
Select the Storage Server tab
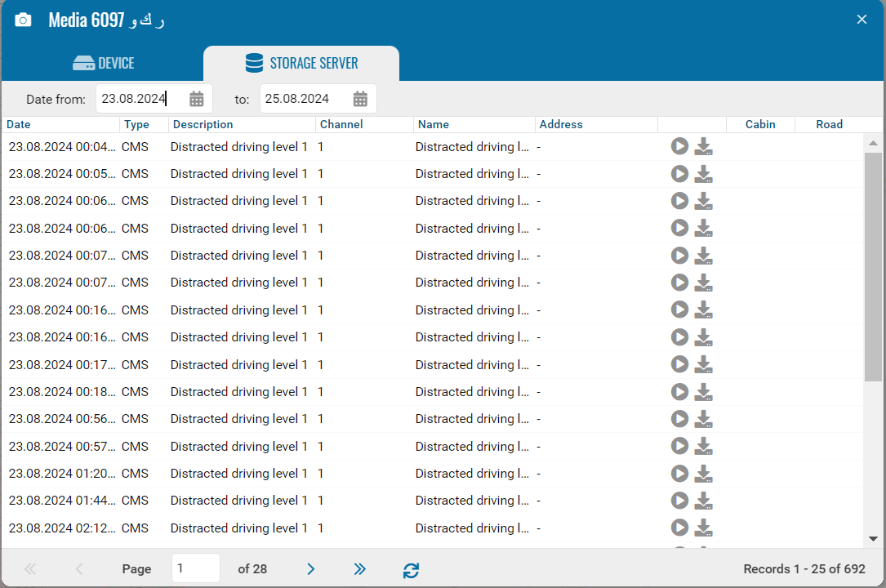tap(301, 64)
